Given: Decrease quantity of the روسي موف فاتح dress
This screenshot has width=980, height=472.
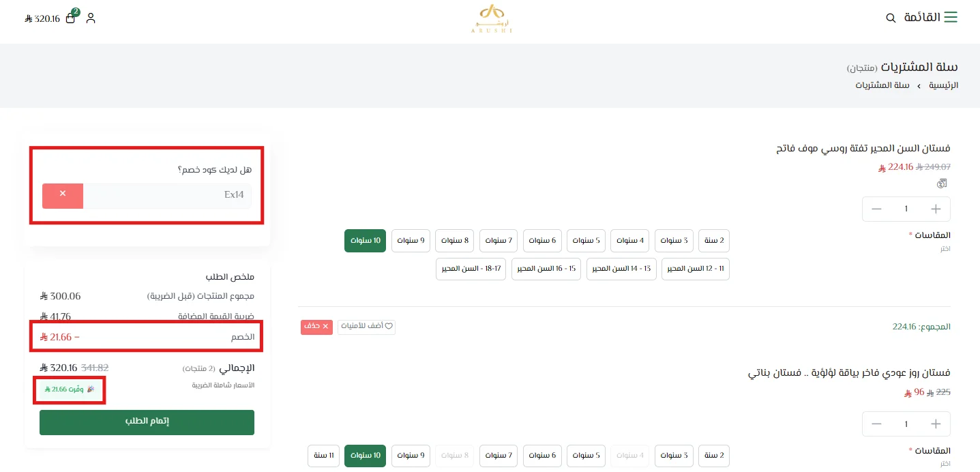Looking at the screenshot, I should click(876, 209).
